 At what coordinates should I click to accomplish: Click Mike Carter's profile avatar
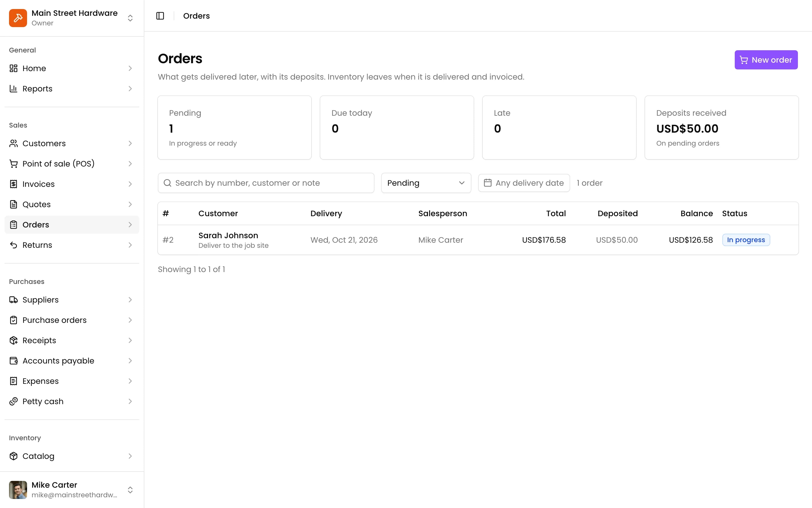(18, 490)
